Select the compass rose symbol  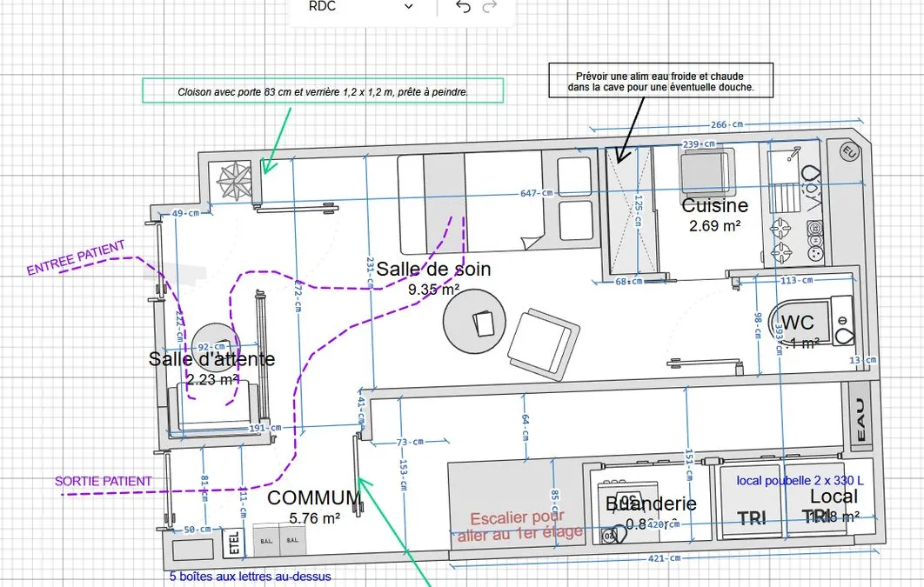pyautogui.click(x=235, y=180)
